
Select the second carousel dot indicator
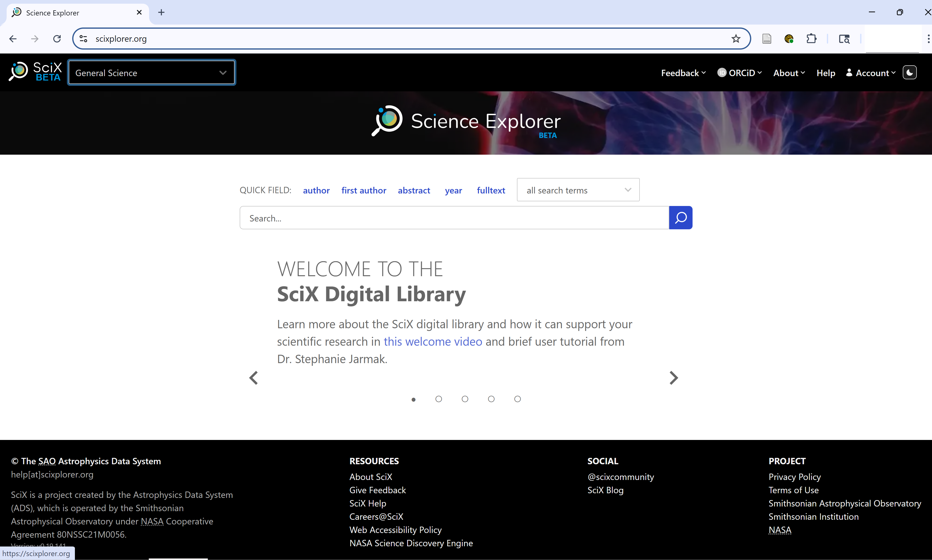(x=439, y=399)
